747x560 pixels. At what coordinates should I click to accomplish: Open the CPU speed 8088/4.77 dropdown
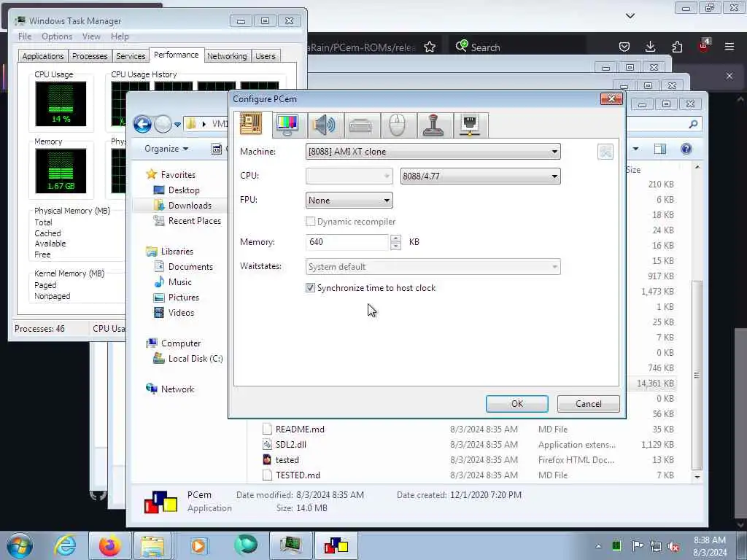click(480, 176)
